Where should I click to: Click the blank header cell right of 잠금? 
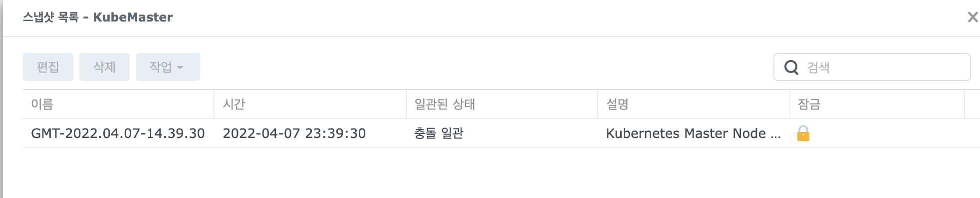[x=972, y=104]
